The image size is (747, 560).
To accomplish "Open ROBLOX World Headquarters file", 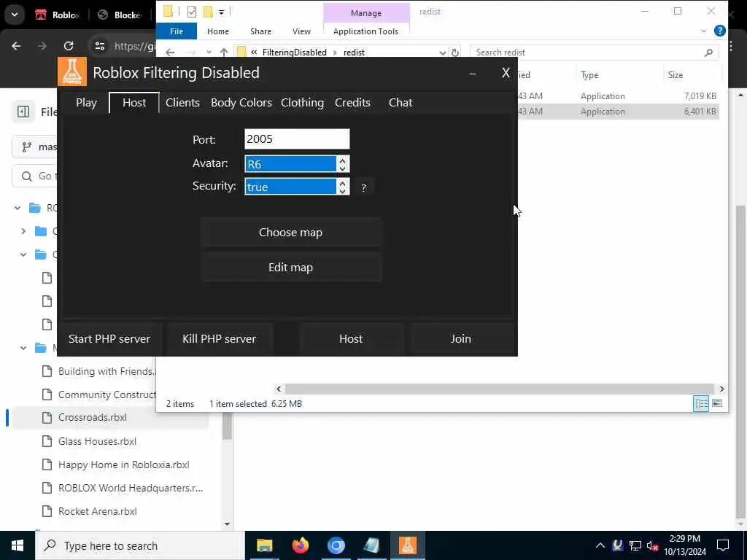I will 130,488.
